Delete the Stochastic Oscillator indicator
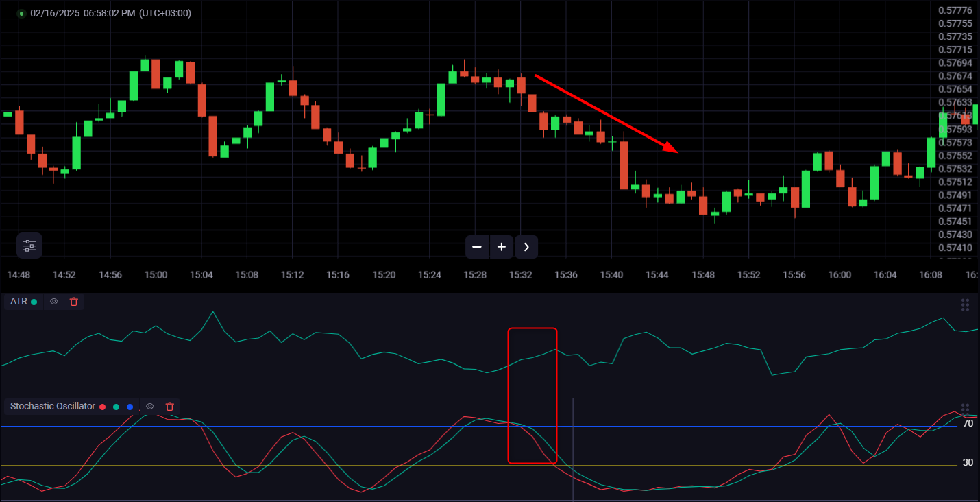Viewport: 980px width, 502px height. tap(170, 407)
